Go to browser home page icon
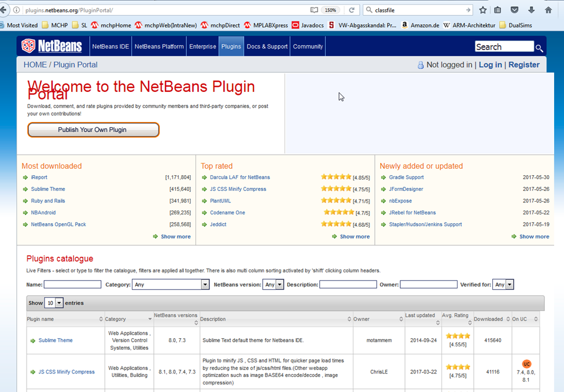Image resolution: width=564 pixels, height=392 pixels. tap(548, 10)
